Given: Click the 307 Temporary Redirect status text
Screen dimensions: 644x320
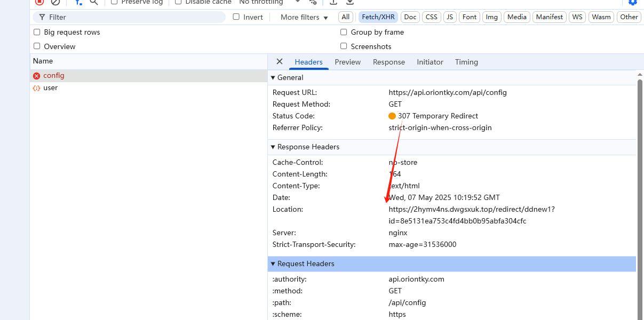Looking at the screenshot, I should (438, 116).
